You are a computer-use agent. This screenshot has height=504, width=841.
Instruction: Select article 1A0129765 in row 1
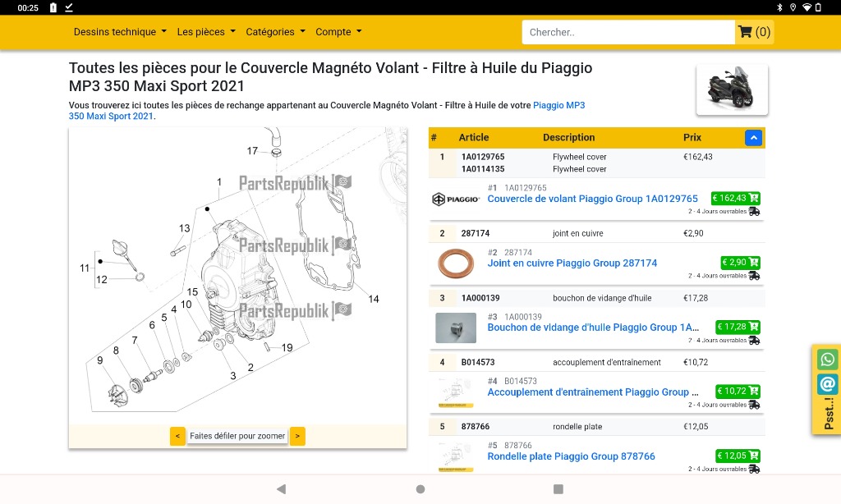pos(483,157)
